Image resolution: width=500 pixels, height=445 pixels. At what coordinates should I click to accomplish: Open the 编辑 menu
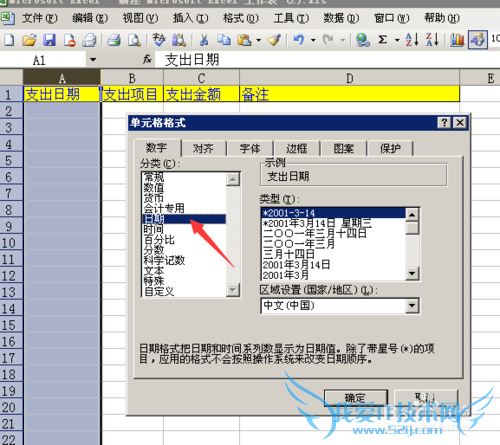90,18
